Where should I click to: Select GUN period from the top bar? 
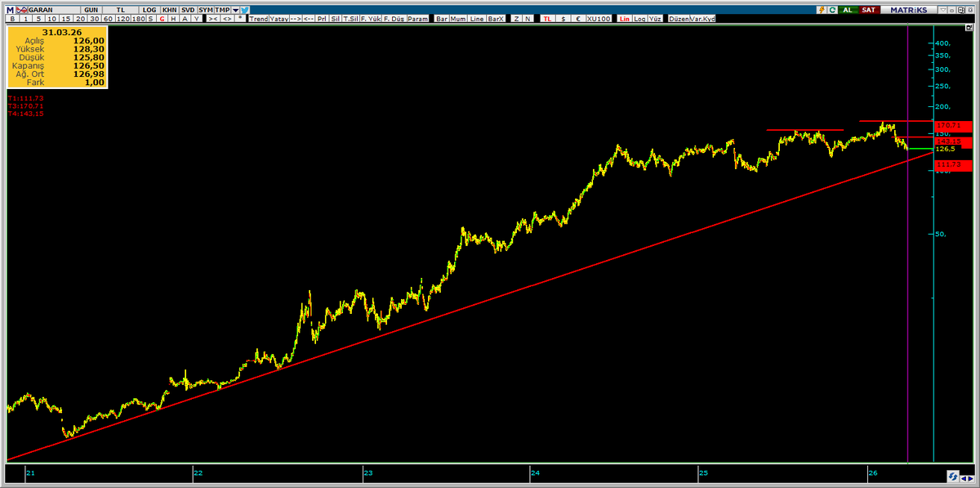(x=91, y=8)
